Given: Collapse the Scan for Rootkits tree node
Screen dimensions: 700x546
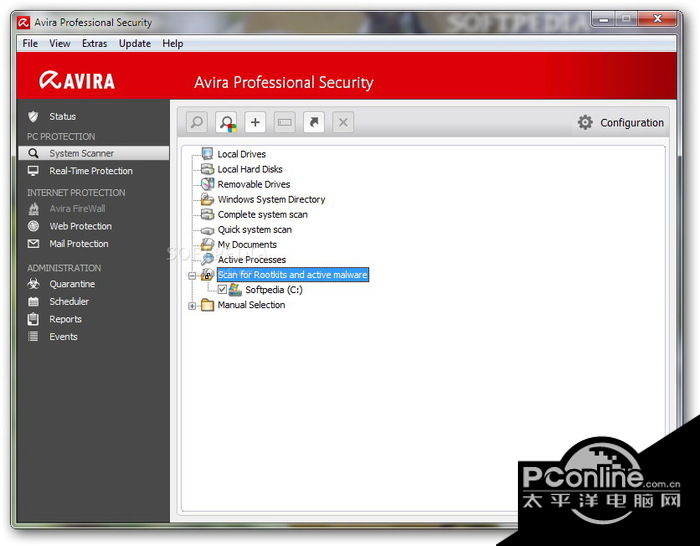Looking at the screenshot, I should click(192, 275).
